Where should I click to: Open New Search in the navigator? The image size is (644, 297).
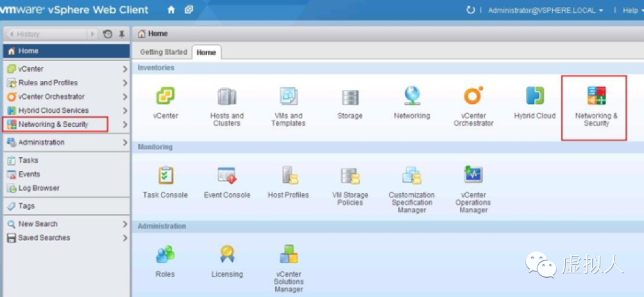pyautogui.click(x=67, y=225)
